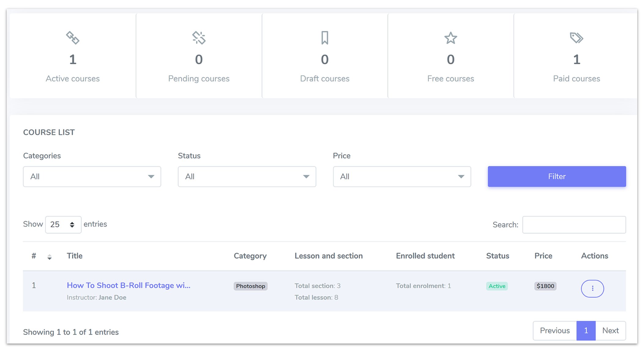This screenshot has height=353, width=644.
Task: Open the Categories dropdown
Action: 92,177
